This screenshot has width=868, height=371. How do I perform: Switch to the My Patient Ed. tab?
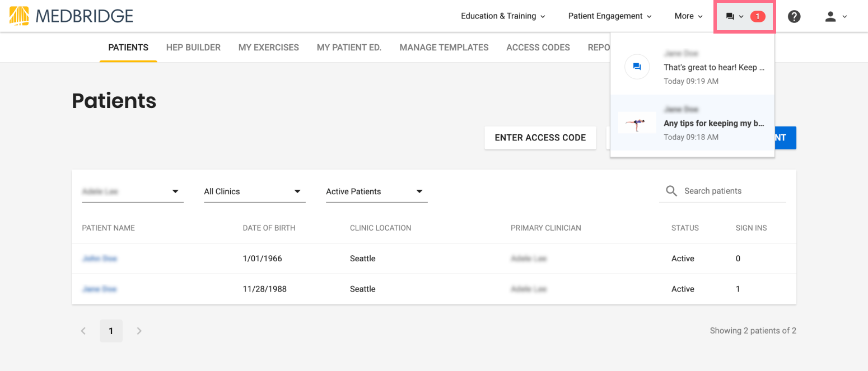tap(349, 48)
